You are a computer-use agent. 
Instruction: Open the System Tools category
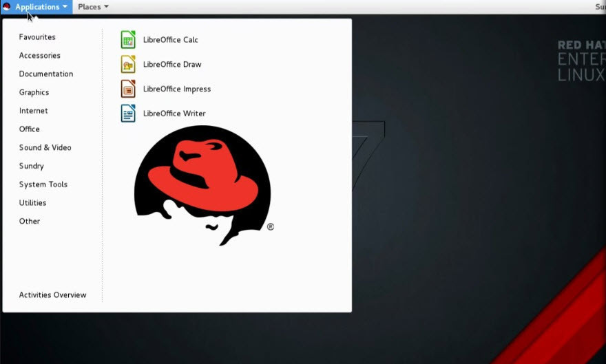43,184
